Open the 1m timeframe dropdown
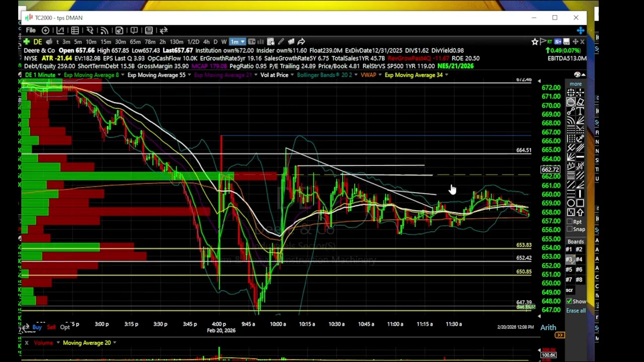This screenshot has height=362, width=644. tap(243, 42)
